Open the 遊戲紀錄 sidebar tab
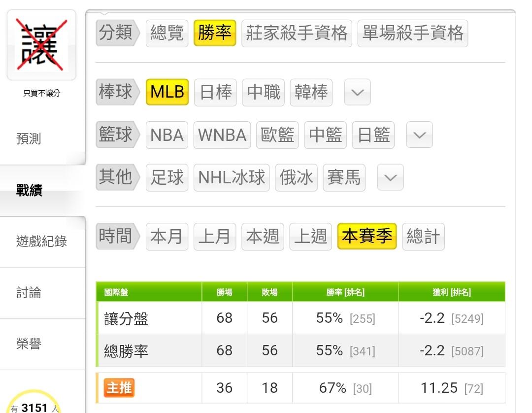Screen dimensions: 532x413 [x=41, y=241]
